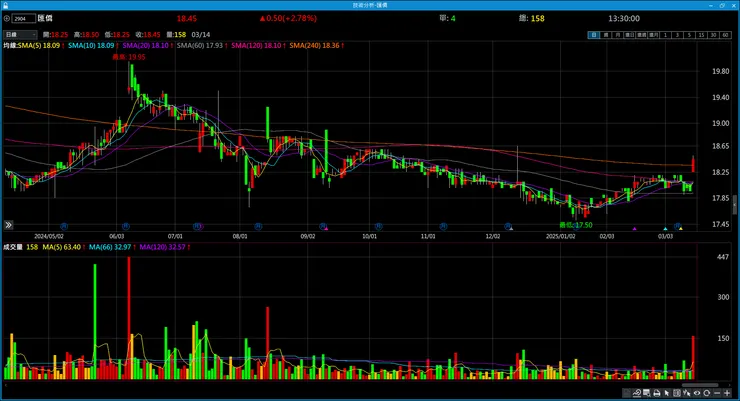The image size is (740, 401).
Task: Click the change value ▲0.50(+2.78%)
Action: 288,18
